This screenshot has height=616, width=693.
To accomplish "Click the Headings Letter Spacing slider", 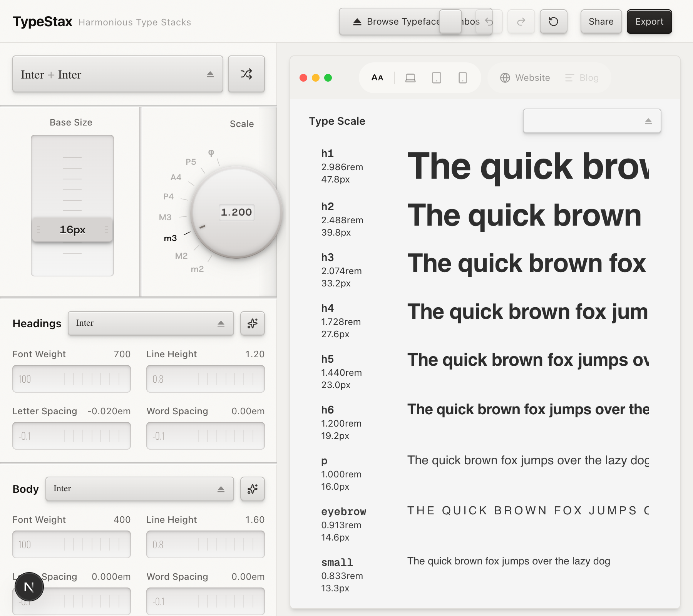I will tap(72, 436).
